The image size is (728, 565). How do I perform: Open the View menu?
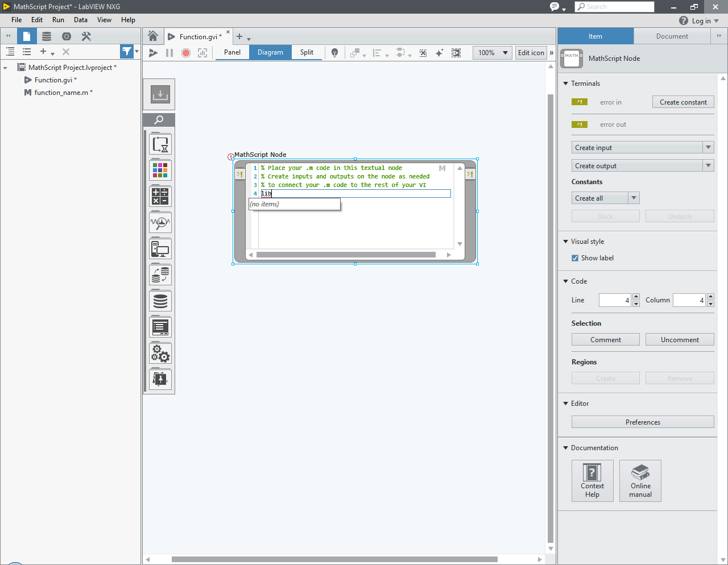tap(104, 20)
